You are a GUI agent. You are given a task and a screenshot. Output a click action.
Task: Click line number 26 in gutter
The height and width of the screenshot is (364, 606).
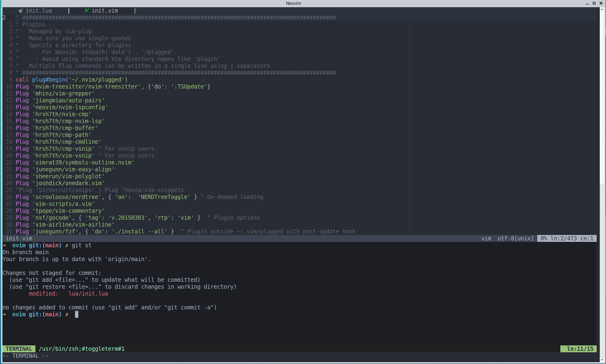point(9,197)
